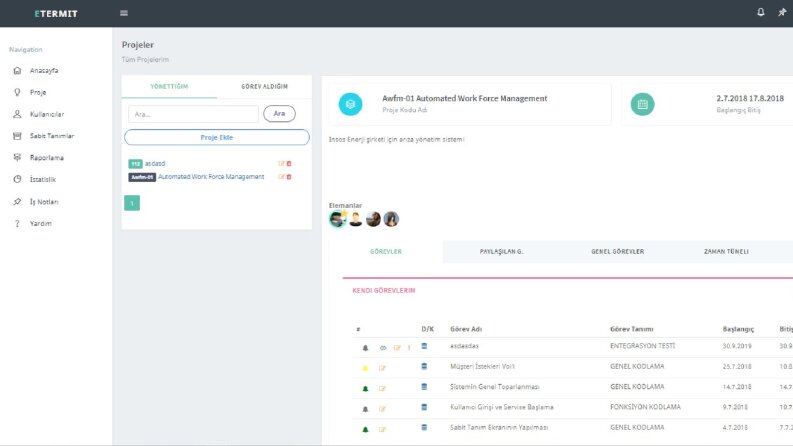Switch to GÖREV ALDIĞIM tab

[264, 86]
